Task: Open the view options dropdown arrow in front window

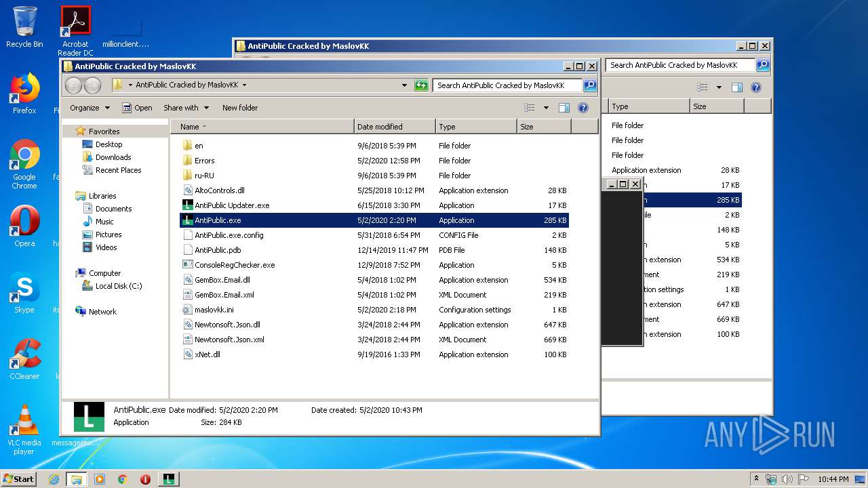Action: coord(546,108)
